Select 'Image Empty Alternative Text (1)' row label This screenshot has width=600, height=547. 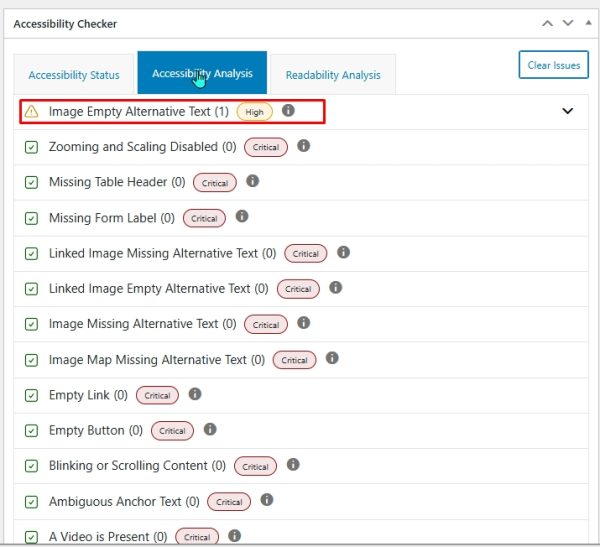pos(139,111)
